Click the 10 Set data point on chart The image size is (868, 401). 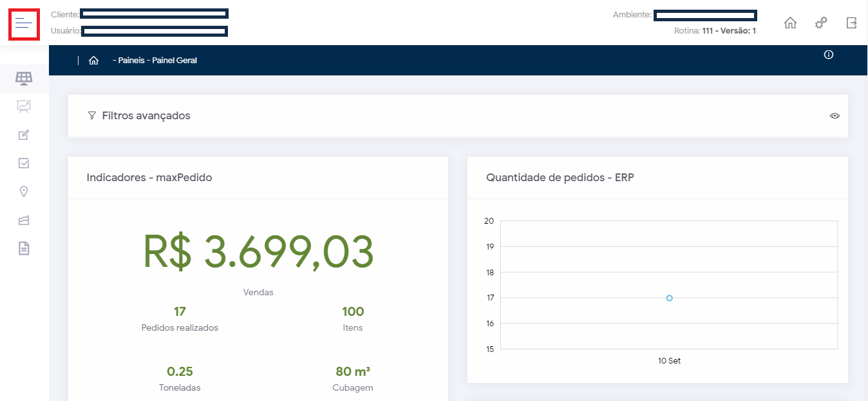(x=669, y=298)
